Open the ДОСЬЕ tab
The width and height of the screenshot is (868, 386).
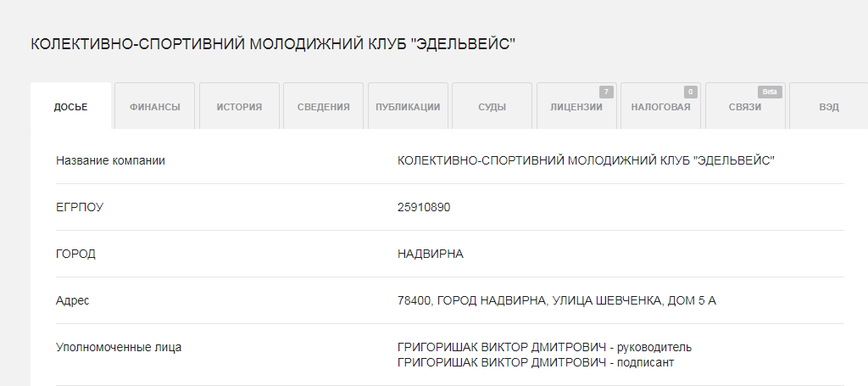[x=70, y=107]
